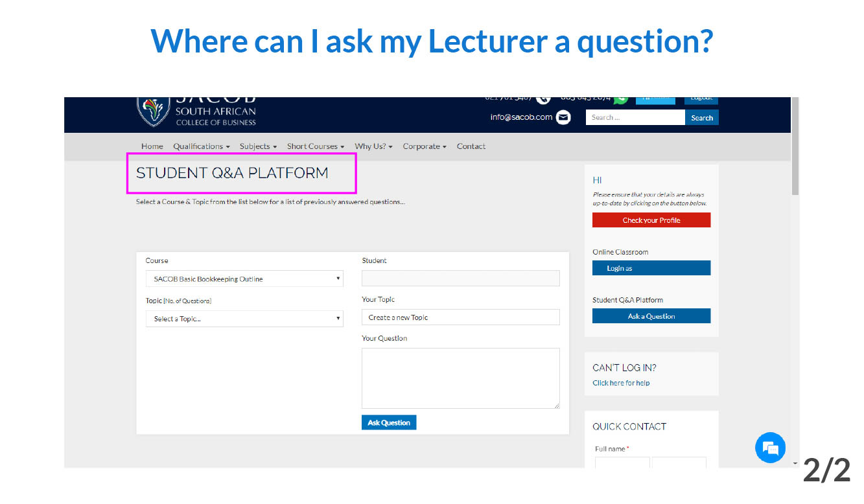Click the Ask a Question sidebar button
Image resolution: width=864 pixels, height=504 pixels.
click(x=651, y=316)
